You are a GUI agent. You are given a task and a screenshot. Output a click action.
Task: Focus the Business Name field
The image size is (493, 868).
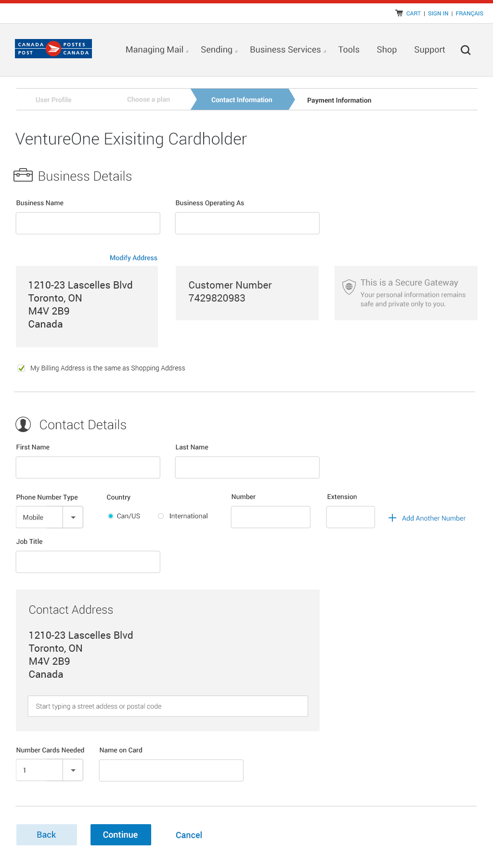tap(88, 223)
